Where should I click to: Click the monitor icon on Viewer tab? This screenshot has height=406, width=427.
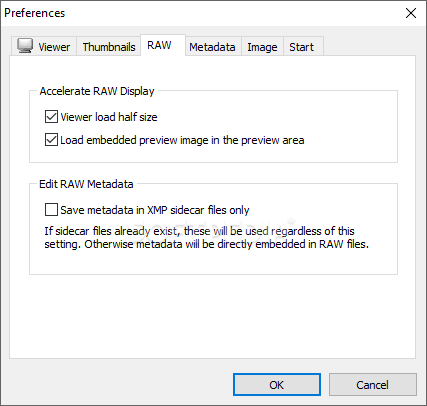tap(25, 45)
